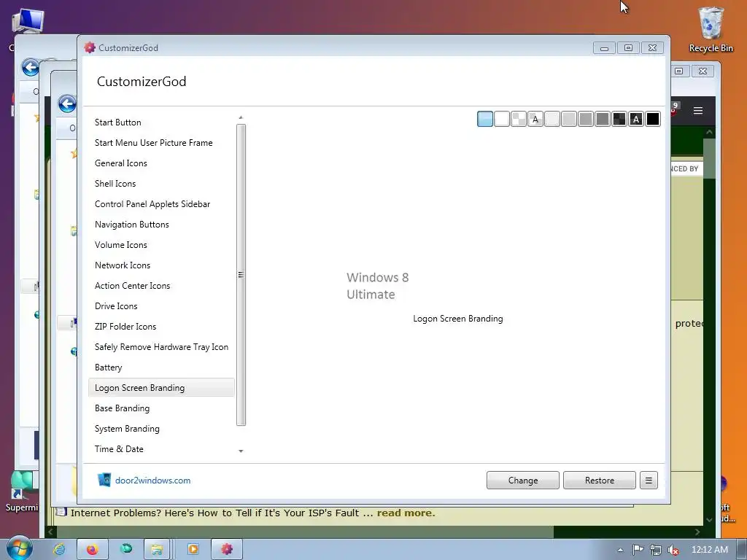Select Drive Icons entry
This screenshot has width=747, height=560.
click(161, 306)
